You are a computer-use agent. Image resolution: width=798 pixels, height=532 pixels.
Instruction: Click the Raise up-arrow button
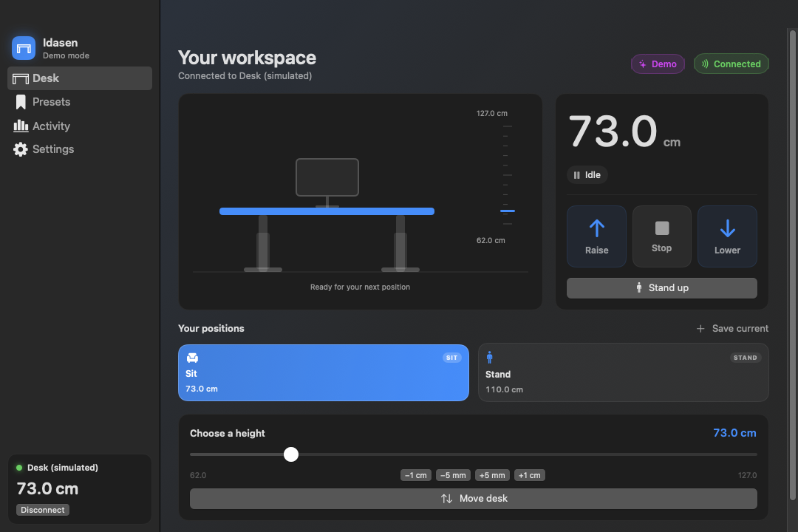pyautogui.click(x=596, y=236)
